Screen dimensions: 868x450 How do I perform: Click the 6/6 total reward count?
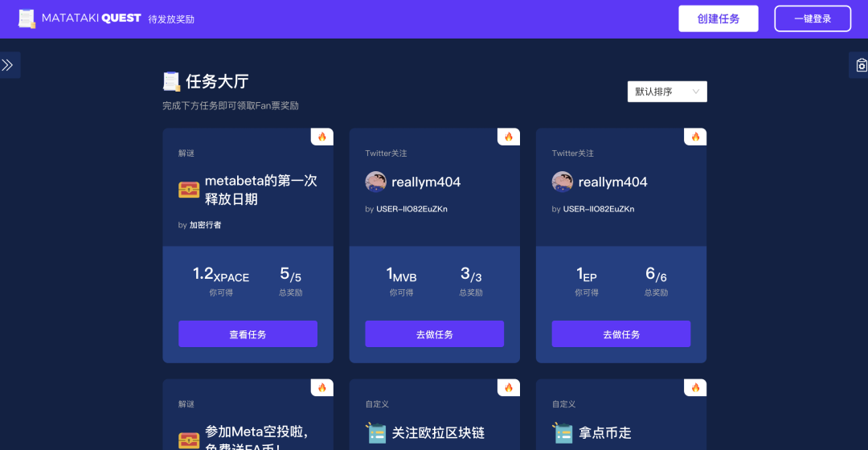pos(656,274)
